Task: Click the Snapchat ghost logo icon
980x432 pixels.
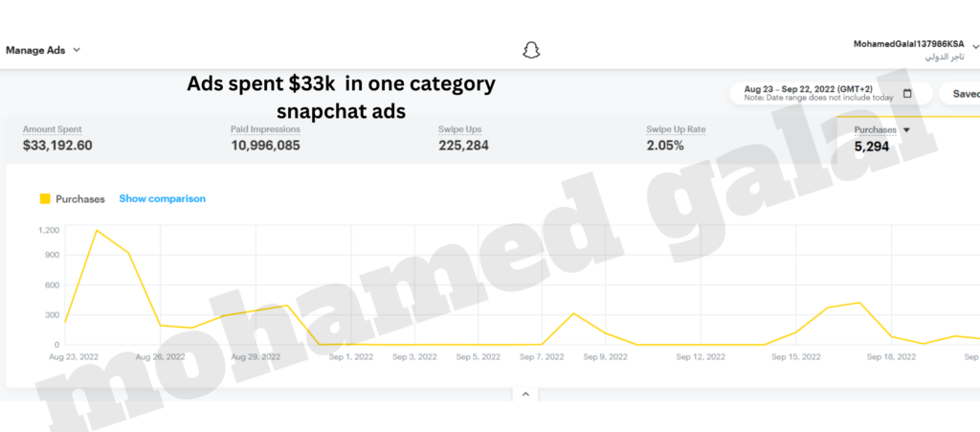Action: click(531, 50)
